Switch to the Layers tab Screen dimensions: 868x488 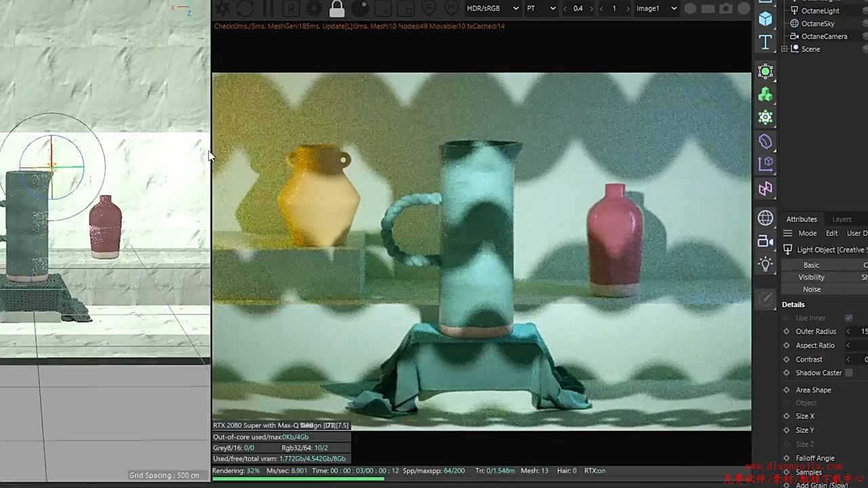coord(842,219)
